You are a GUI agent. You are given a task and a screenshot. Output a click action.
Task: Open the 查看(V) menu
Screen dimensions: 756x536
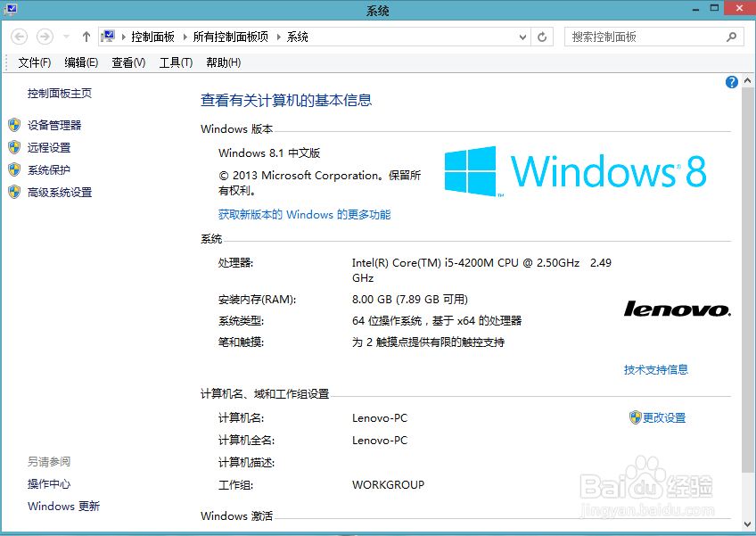pyautogui.click(x=128, y=62)
